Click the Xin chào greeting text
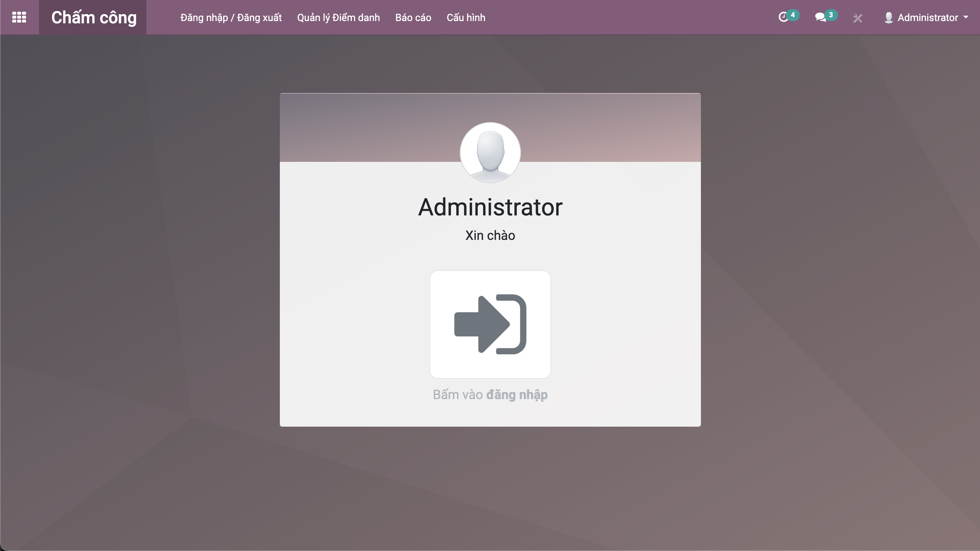 490,235
